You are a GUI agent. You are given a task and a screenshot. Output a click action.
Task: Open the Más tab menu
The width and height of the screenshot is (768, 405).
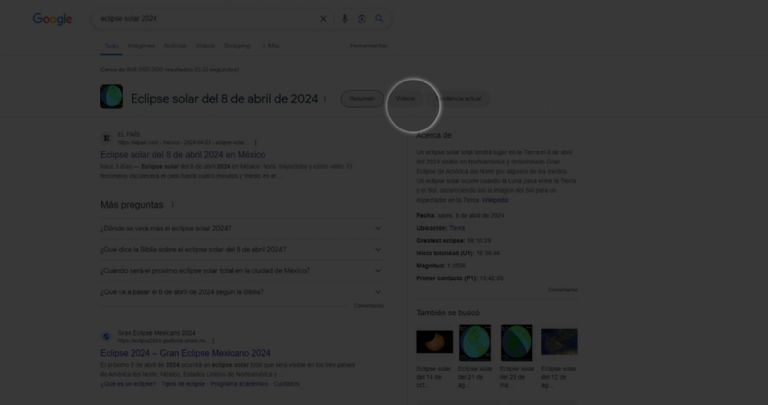tap(270, 46)
